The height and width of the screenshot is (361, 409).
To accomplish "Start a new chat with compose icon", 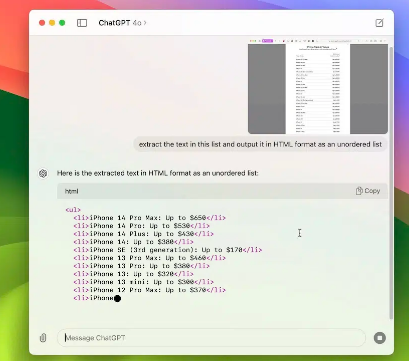I will pyautogui.click(x=379, y=23).
